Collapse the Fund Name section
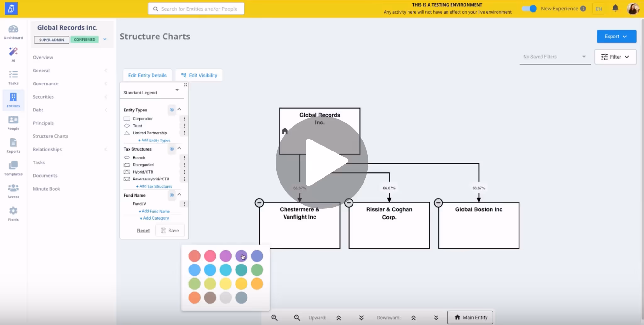 tap(180, 194)
